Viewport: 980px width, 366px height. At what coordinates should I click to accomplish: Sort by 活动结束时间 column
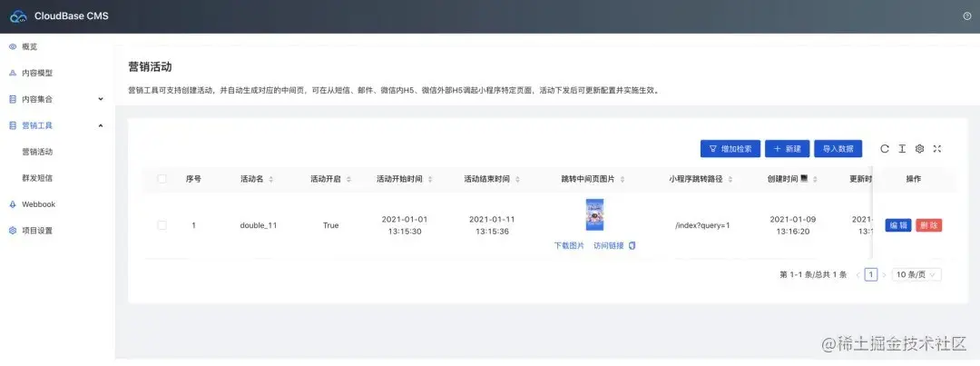tap(517, 180)
